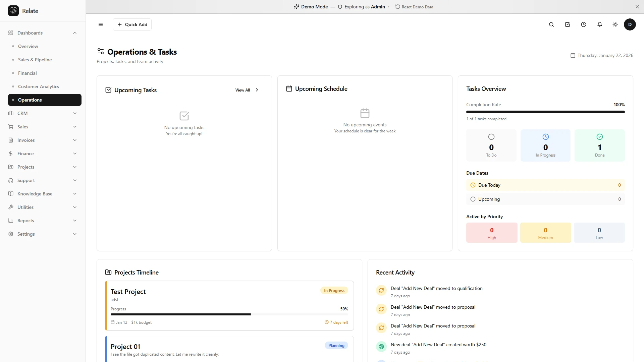This screenshot has width=644, height=362.
Task: Open the Test Project card title
Action: (x=128, y=292)
